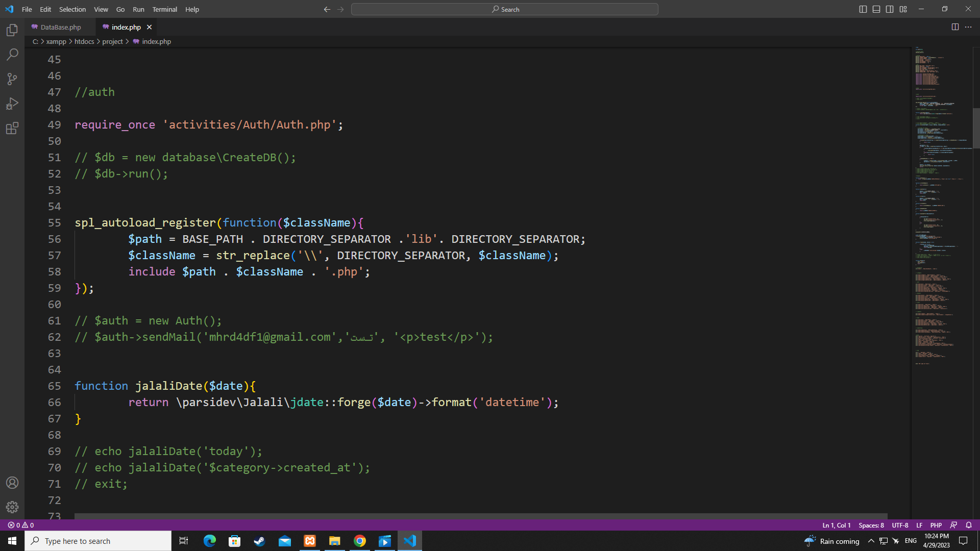Open the Extensions view
Viewport: 980px width, 551px height.
[x=12, y=128]
